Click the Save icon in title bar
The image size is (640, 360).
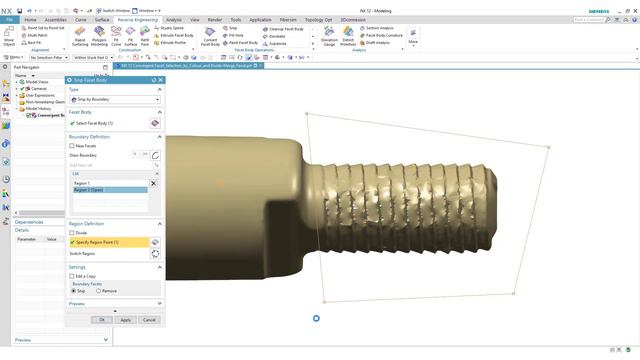pyautogui.click(x=19, y=11)
